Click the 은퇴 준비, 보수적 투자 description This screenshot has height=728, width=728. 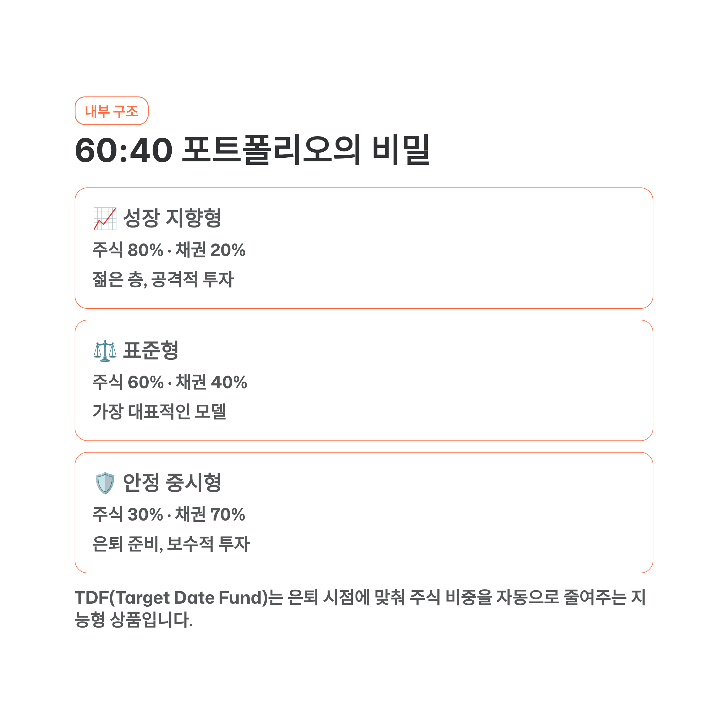[171, 544]
